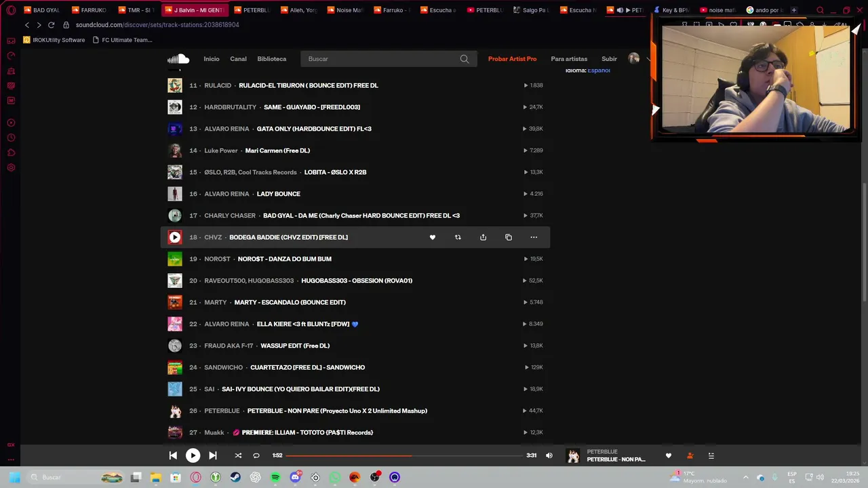868x488 pixels.
Task: Open Extensions cube icon in the sidebar
Action: pos(11,152)
